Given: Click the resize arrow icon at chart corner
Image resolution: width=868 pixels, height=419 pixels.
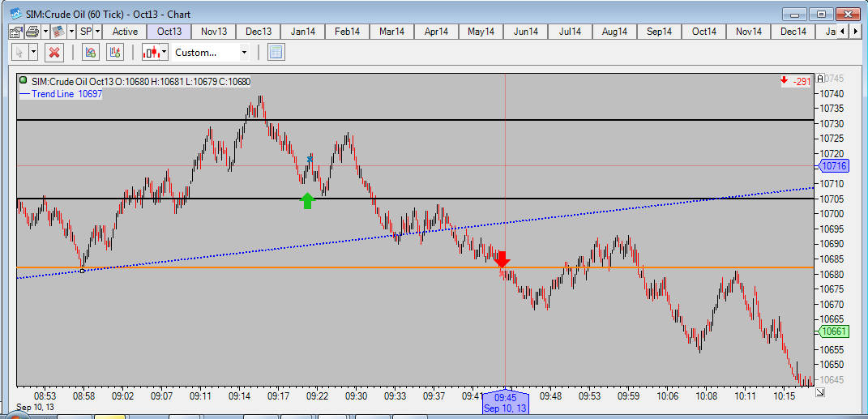Looking at the screenshot, I should point(820,392).
